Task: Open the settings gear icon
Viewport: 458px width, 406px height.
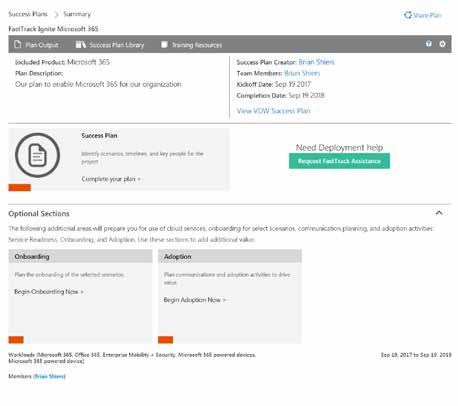Action: 442,44
